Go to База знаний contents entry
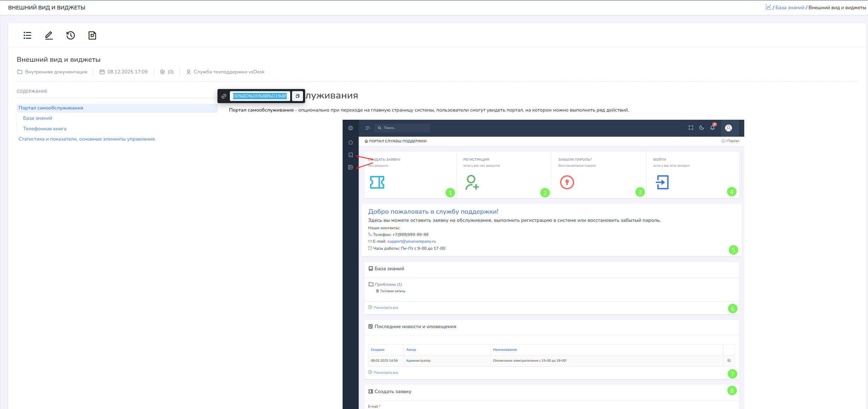The width and height of the screenshot is (868, 409). pos(37,118)
